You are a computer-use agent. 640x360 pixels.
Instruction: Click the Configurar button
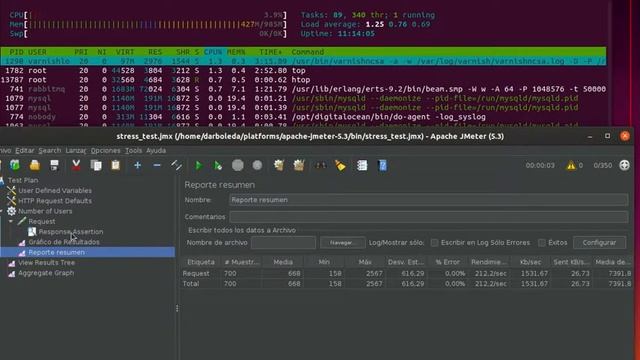coord(599,242)
